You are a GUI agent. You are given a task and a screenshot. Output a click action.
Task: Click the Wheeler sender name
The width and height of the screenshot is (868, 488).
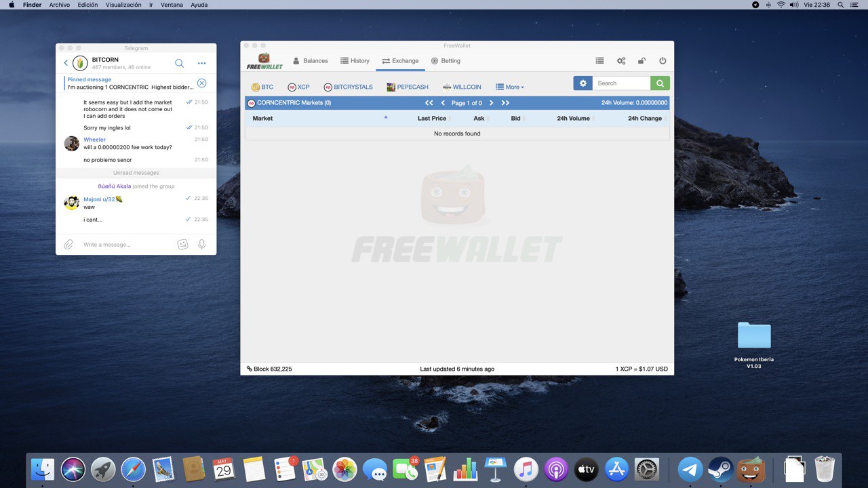click(x=94, y=140)
